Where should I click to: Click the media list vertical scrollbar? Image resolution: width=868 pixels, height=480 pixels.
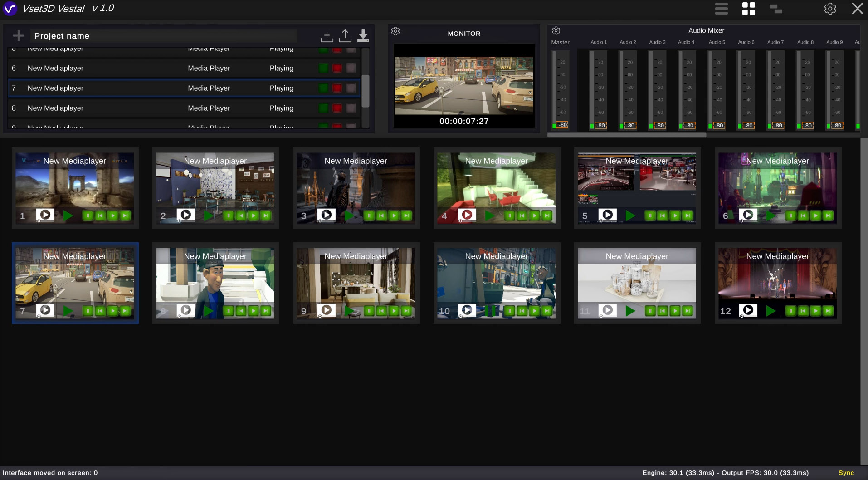365,90
